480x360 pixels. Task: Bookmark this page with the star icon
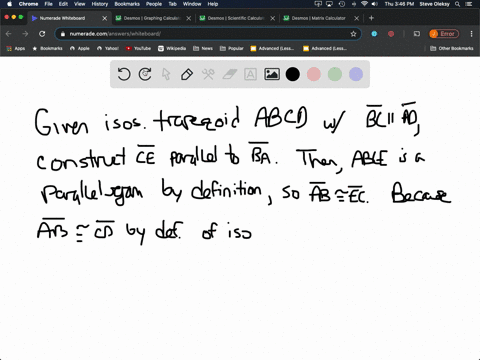click(x=353, y=34)
